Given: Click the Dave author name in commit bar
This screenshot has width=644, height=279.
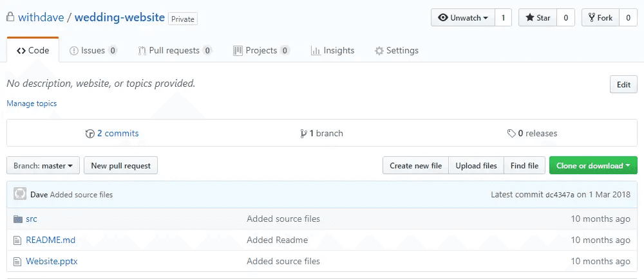Looking at the screenshot, I should [39, 195].
